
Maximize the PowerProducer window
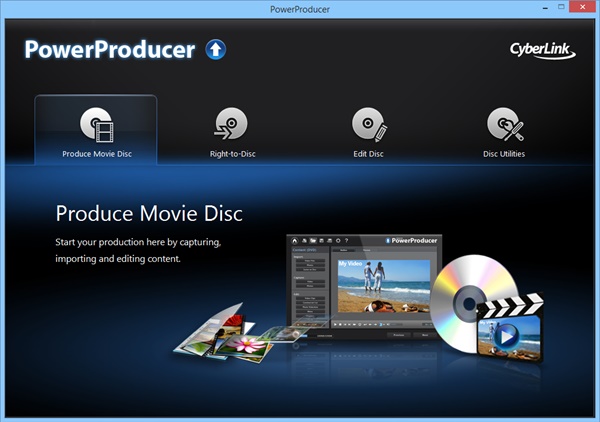tap(561, 7)
